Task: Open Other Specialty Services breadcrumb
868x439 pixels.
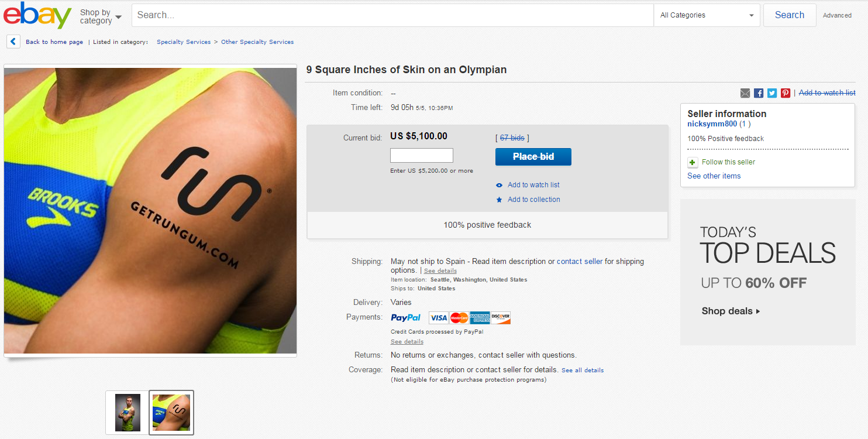Action: 257,42
